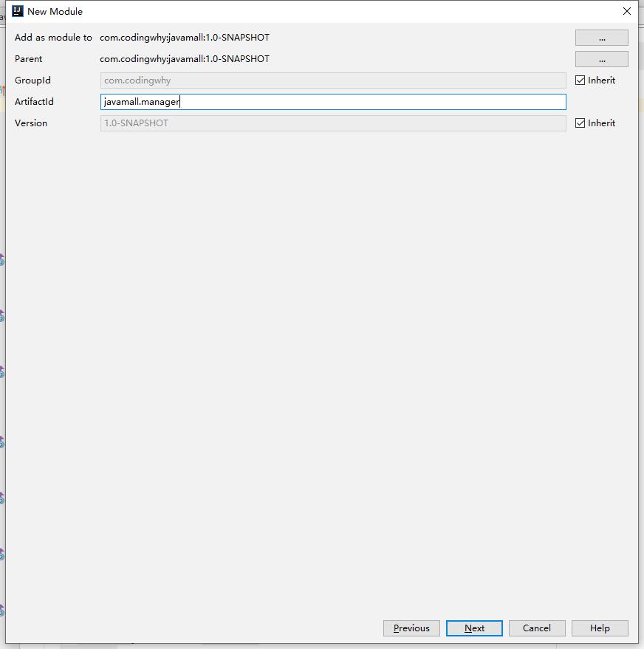Close the New Module dialog
644x649 pixels.
[627, 11]
